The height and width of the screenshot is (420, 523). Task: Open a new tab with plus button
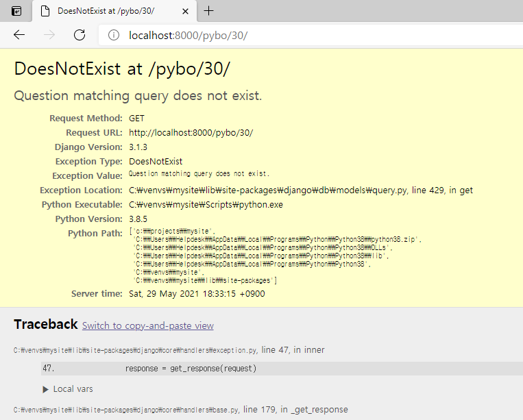click(x=209, y=11)
